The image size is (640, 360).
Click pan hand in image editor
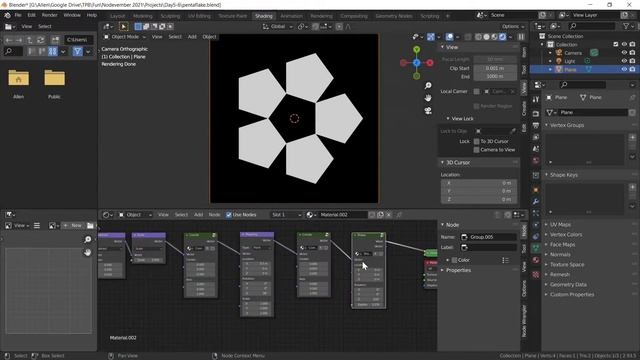coord(87,252)
